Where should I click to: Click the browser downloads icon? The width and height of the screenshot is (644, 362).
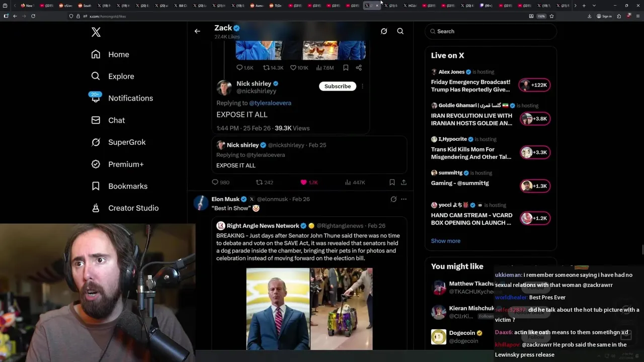tap(589, 16)
